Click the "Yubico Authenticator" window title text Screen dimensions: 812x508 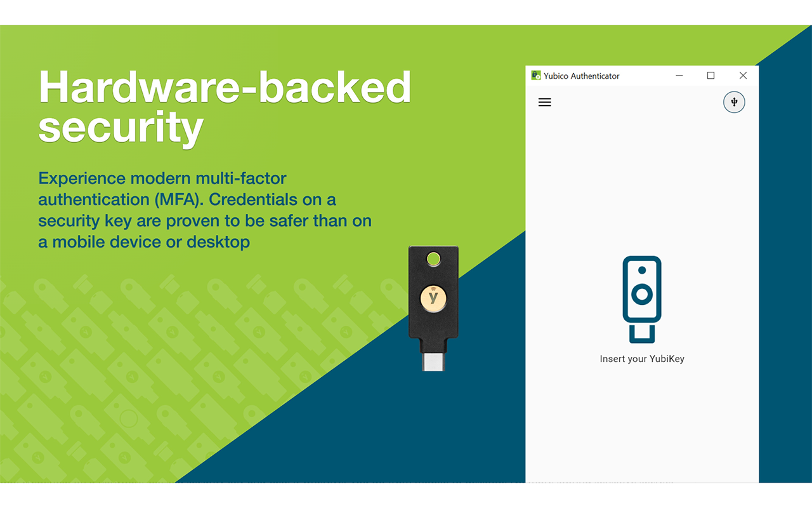click(x=581, y=76)
